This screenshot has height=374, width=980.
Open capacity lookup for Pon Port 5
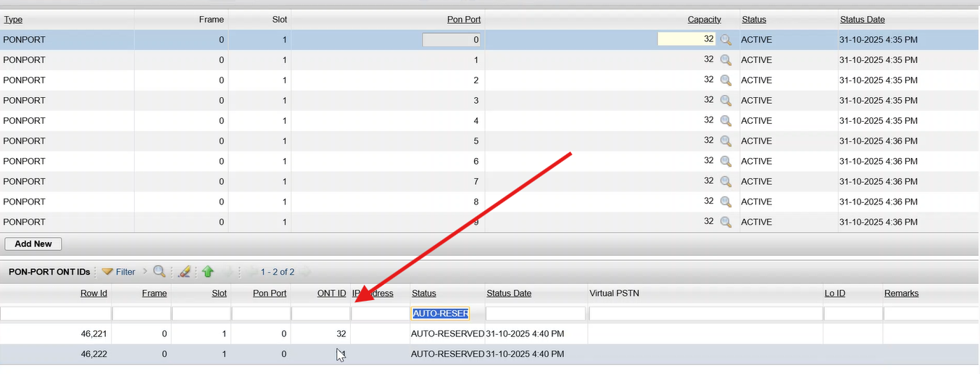[x=726, y=141]
